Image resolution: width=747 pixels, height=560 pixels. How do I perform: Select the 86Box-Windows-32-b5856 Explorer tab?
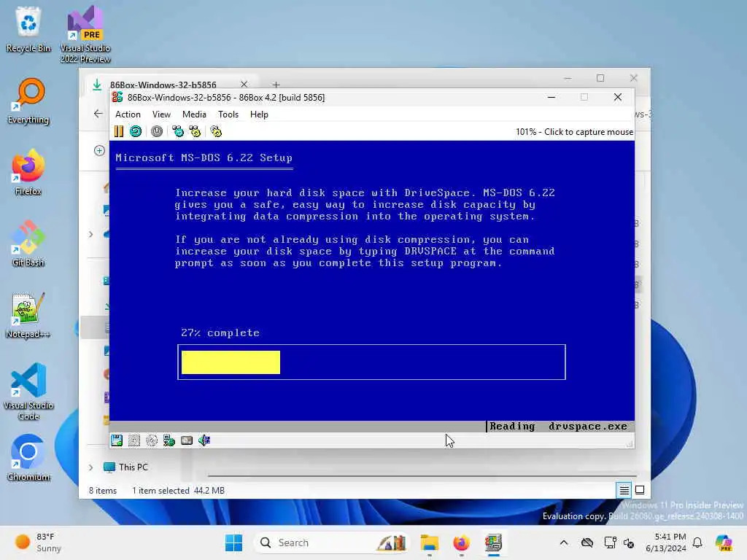click(x=163, y=85)
